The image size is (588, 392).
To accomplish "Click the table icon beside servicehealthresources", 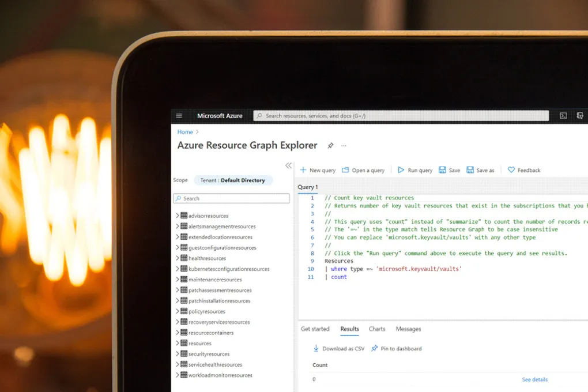I will 184,364.
